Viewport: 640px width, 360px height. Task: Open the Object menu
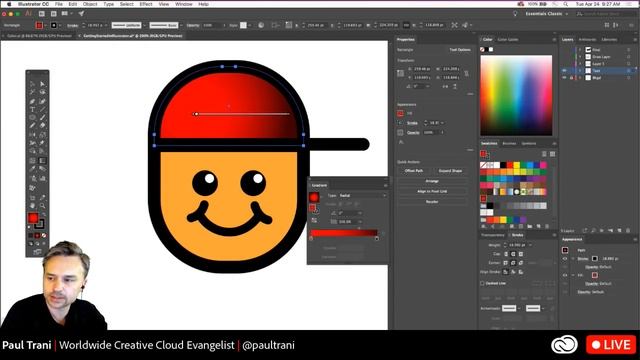(90, 4)
